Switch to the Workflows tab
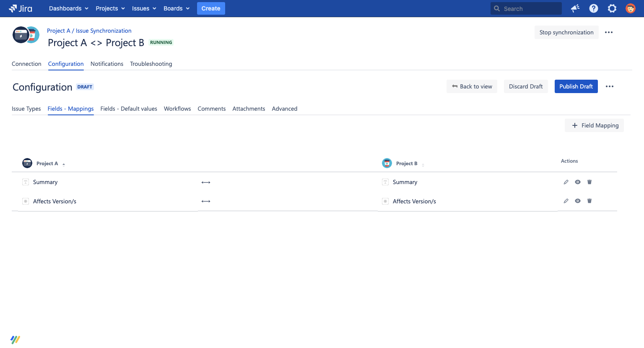This screenshot has height=348, width=644. tap(177, 109)
